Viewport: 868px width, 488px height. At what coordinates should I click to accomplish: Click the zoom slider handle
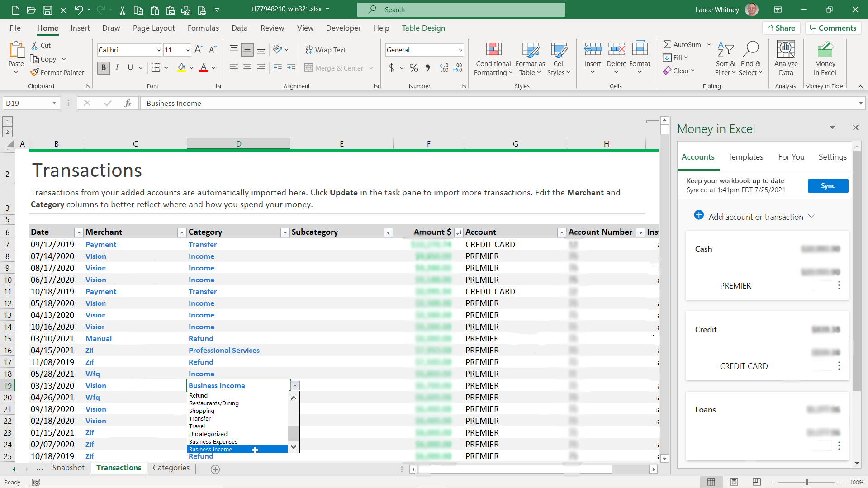(x=806, y=482)
